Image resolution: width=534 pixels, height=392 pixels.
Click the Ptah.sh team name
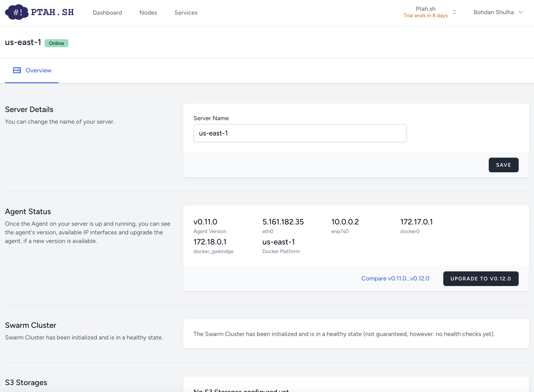click(425, 9)
